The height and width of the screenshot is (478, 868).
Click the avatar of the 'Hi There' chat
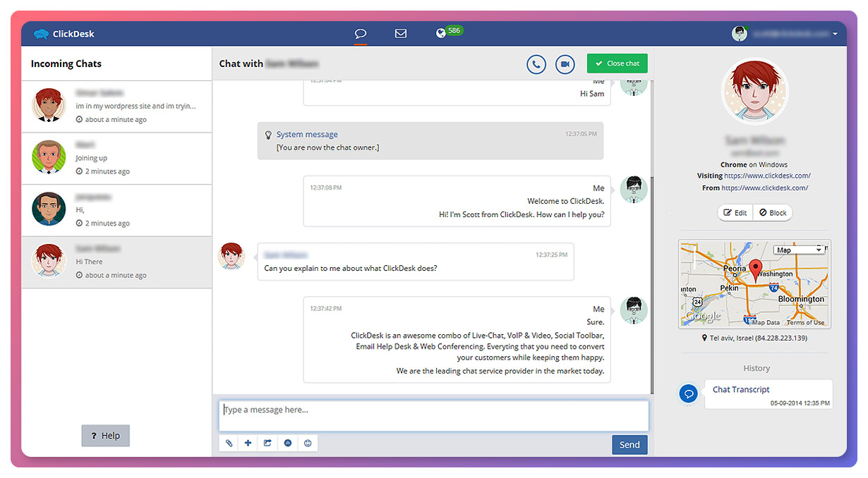(49, 261)
